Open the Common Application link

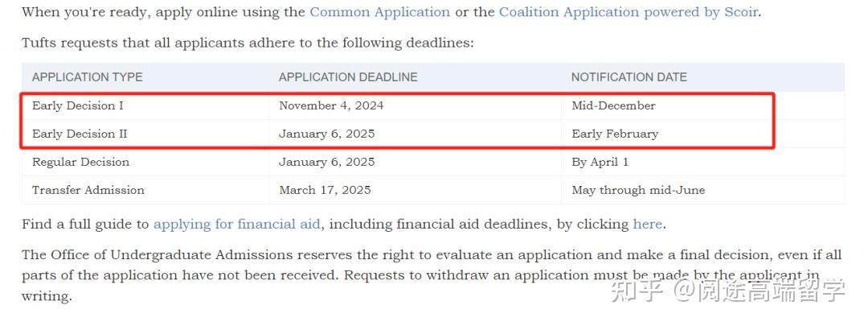click(x=379, y=12)
